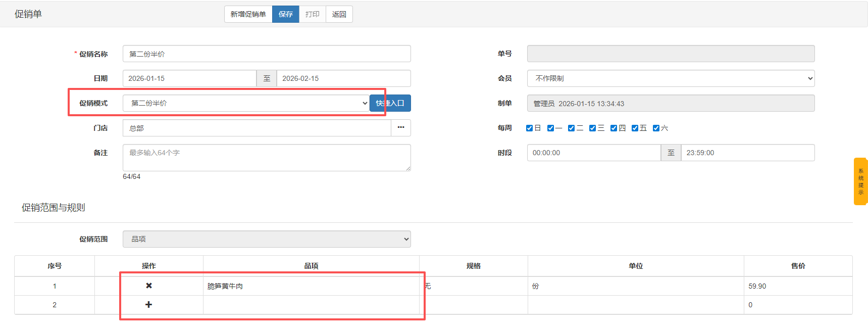Image resolution: width=868 pixels, height=329 pixels.
Task: Open store picker via the ellipsis button
Action: pyautogui.click(x=400, y=128)
